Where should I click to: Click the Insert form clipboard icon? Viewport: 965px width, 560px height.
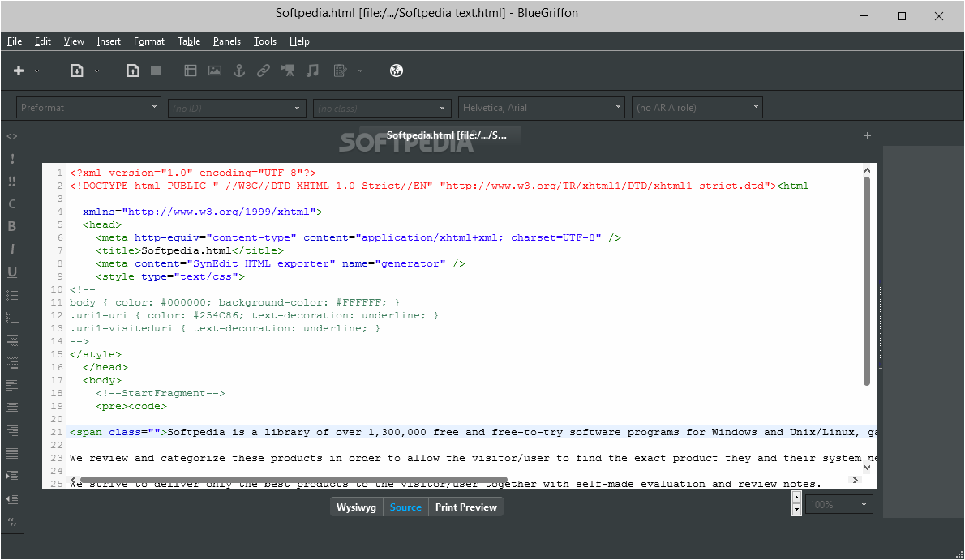click(341, 71)
